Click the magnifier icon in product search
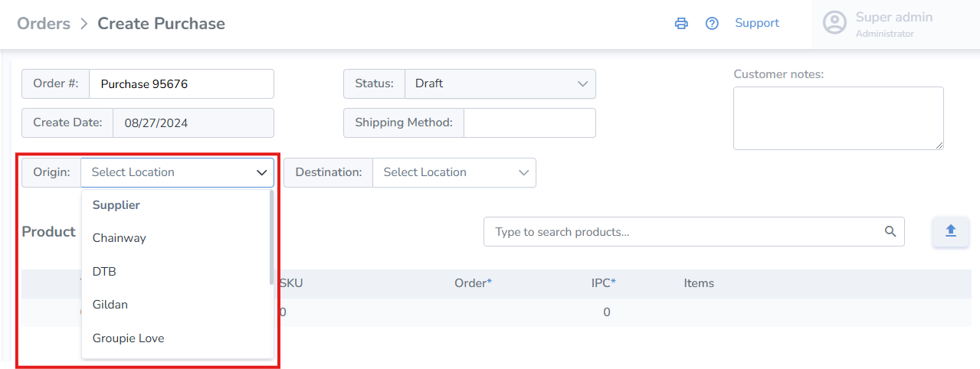This screenshot has height=369, width=980. click(x=890, y=231)
